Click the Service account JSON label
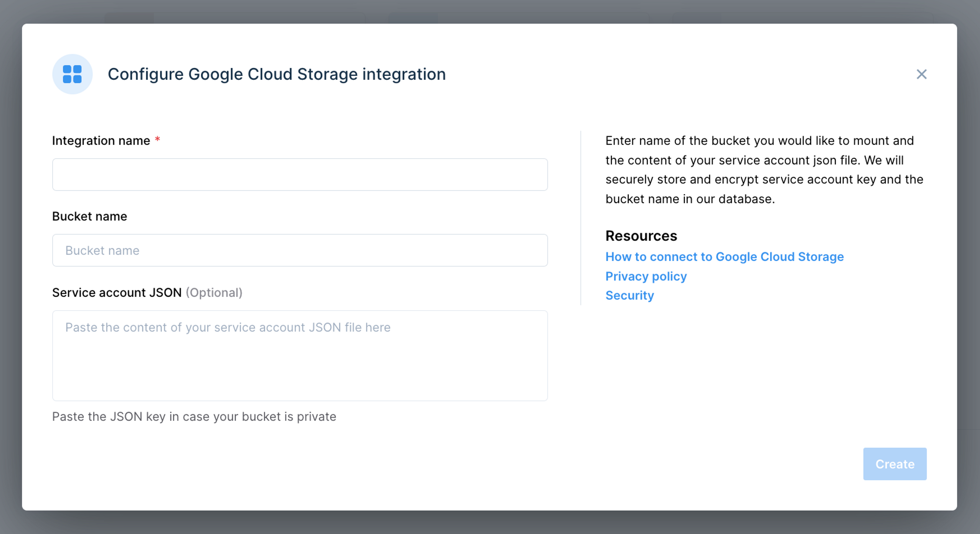The height and width of the screenshot is (534, 980). coord(117,293)
